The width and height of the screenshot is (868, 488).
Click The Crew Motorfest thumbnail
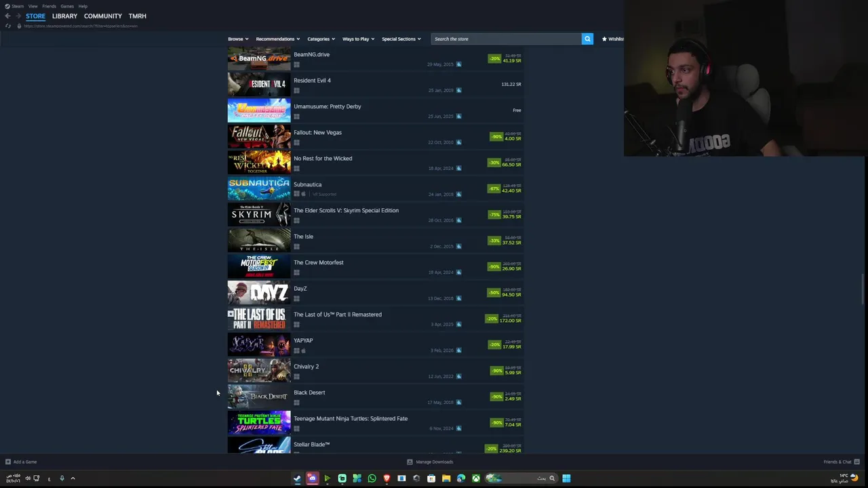pos(259,266)
